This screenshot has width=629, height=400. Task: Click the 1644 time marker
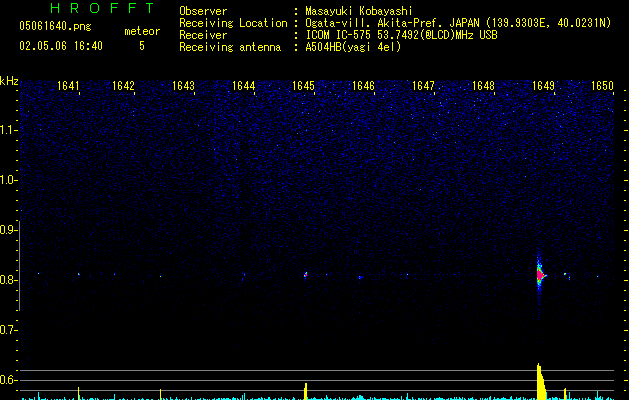click(x=243, y=86)
